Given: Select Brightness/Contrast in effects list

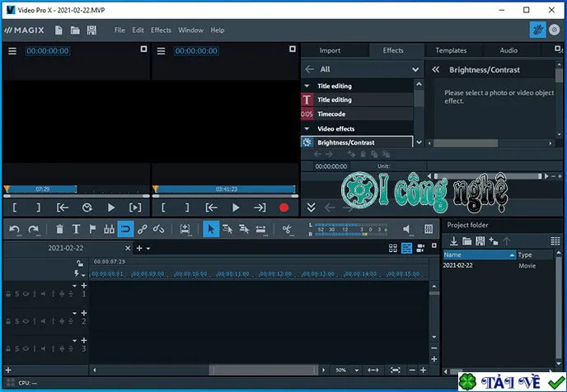Looking at the screenshot, I should click(x=357, y=142).
